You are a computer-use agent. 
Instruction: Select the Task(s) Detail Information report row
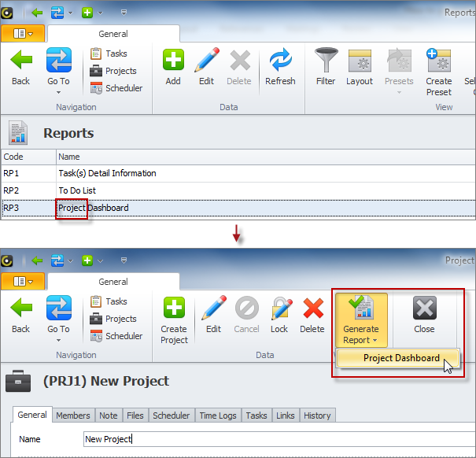(x=107, y=173)
